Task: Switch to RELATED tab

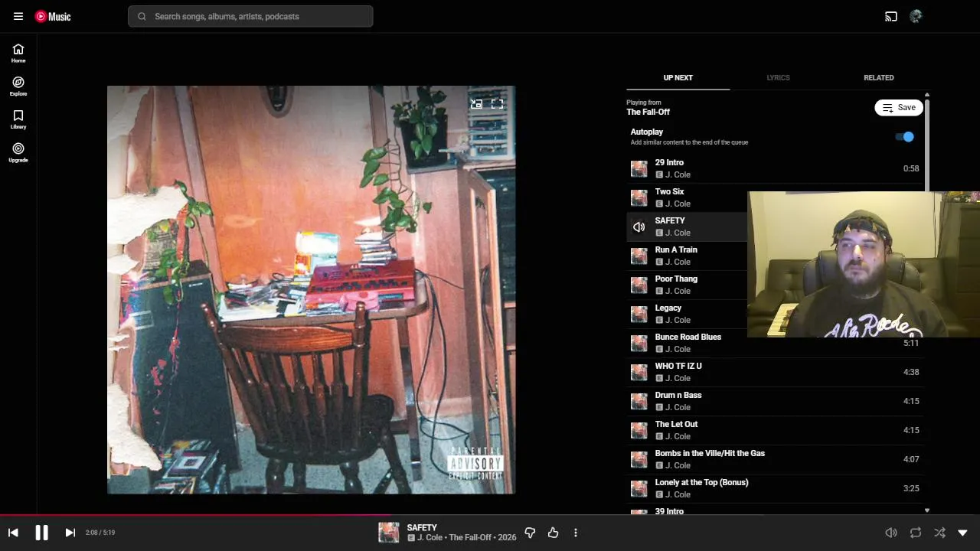Action: tap(878, 77)
